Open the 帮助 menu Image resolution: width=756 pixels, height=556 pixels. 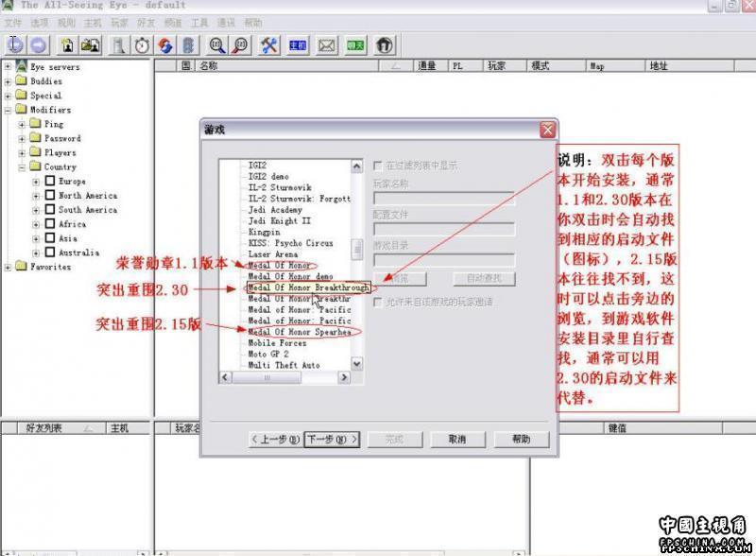point(253,23)
